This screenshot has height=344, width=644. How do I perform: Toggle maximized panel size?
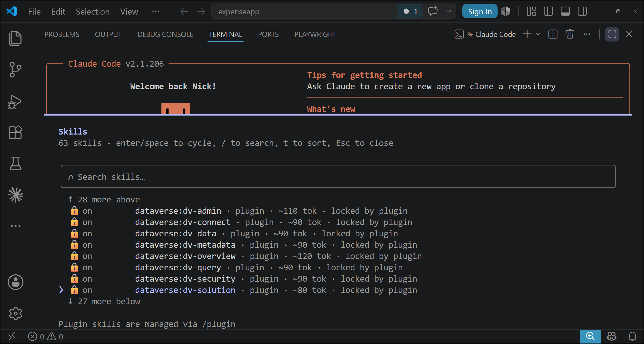[612, 34]
